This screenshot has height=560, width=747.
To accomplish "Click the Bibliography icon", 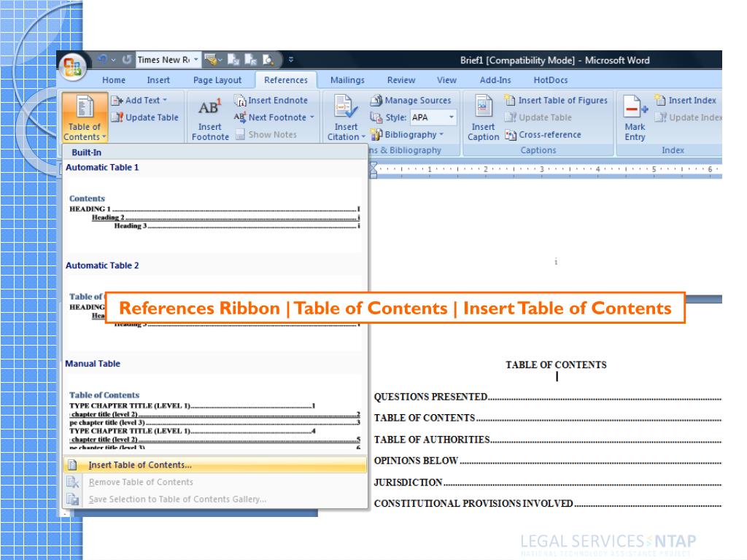I will (376, 135).
